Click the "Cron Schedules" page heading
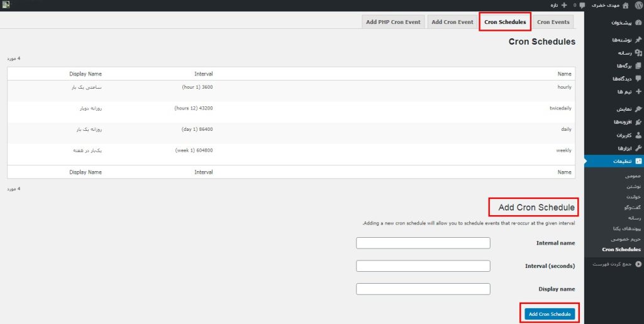This screenshot has height=324, width=644. 541,42
